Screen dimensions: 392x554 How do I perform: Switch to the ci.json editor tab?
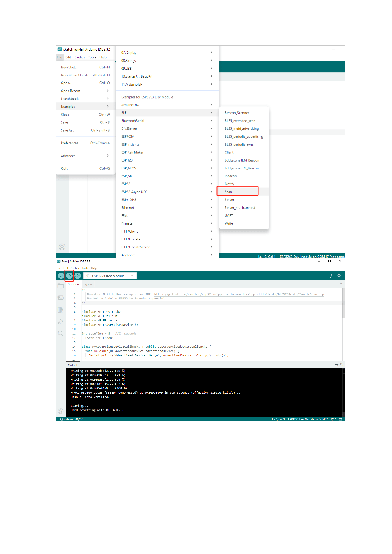[x=88, y=284]
